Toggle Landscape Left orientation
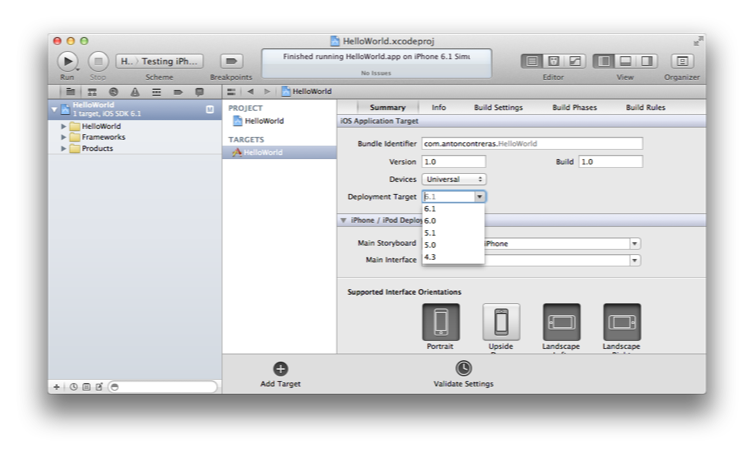Screen dimensions: 754x456 (x=561, y=322)
